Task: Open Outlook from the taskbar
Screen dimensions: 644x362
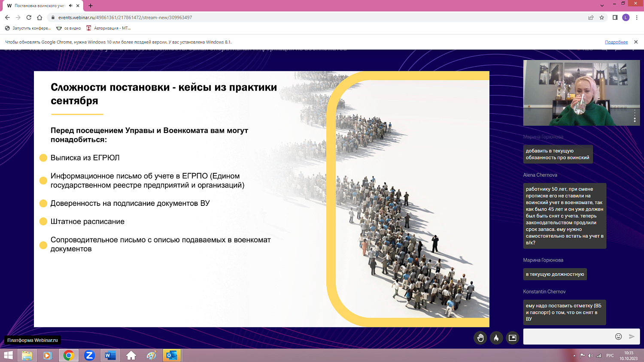Action: pos(171,355)
